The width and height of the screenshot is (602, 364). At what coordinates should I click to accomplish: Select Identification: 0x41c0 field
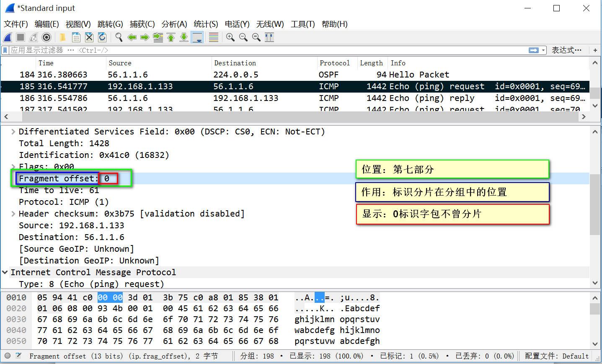[x=94, y=155]
